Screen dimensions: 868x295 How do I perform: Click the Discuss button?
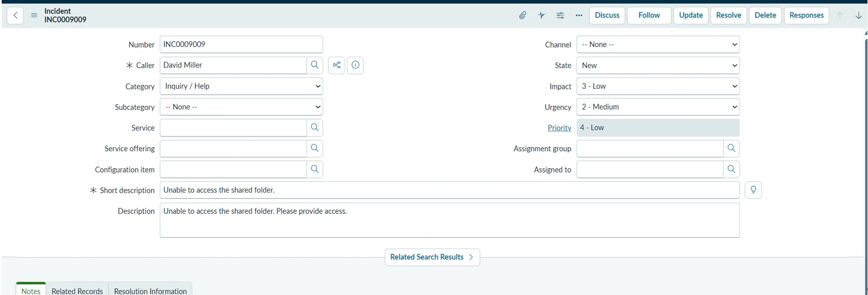pos(607,15)
